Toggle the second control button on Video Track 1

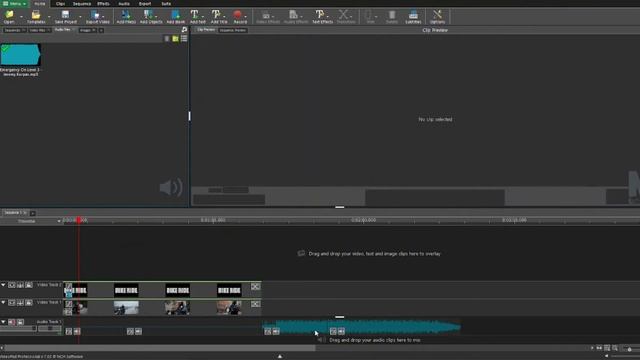pyautogui.click(x=20, y=302)
